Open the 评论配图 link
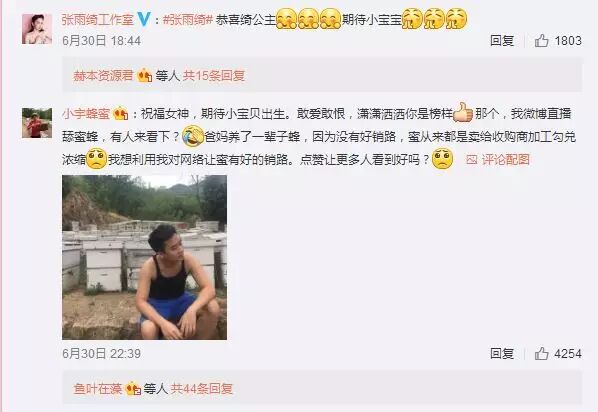Screen dimensions: 598x412 506,159
